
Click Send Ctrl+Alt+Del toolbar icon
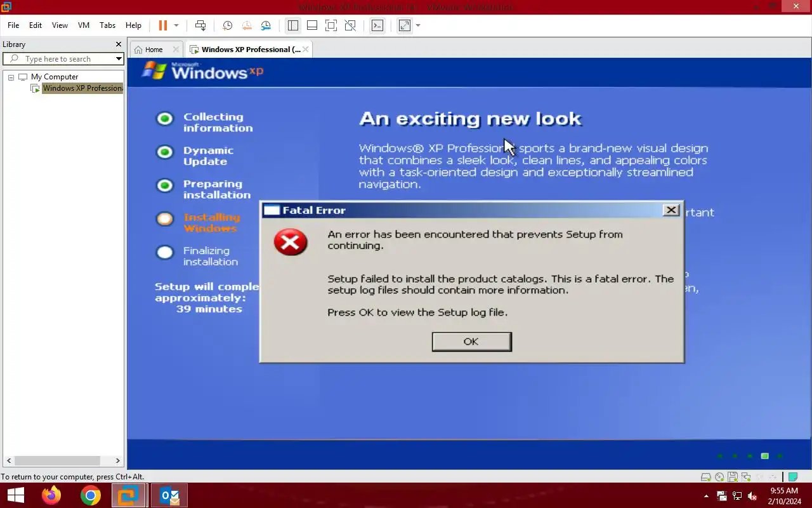pos(200,25)
